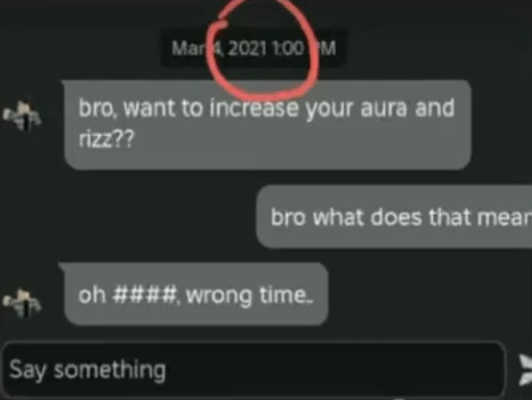
Task: Click 'Mar' at the start of the timestamp
Action: click(190, 48)
